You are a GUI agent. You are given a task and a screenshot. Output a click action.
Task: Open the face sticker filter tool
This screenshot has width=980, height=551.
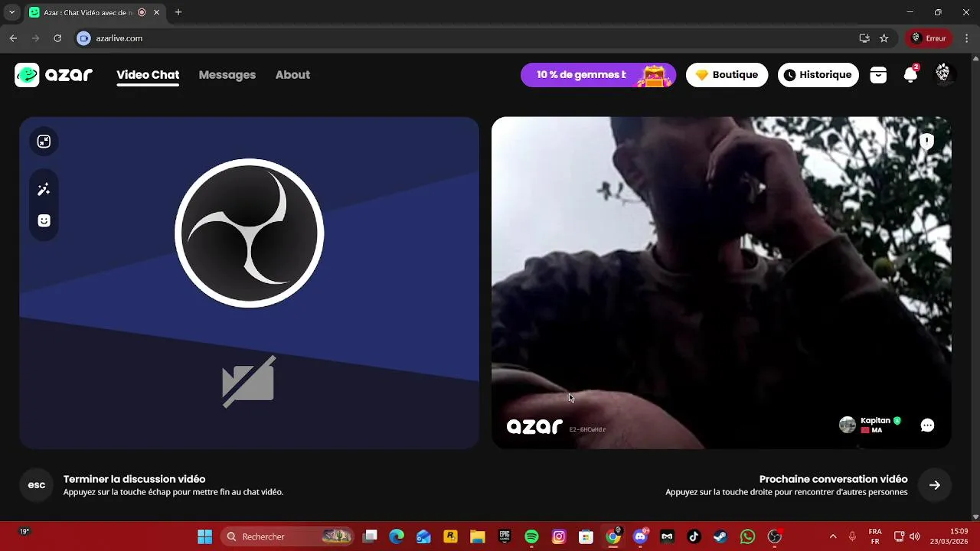point(44,220)
